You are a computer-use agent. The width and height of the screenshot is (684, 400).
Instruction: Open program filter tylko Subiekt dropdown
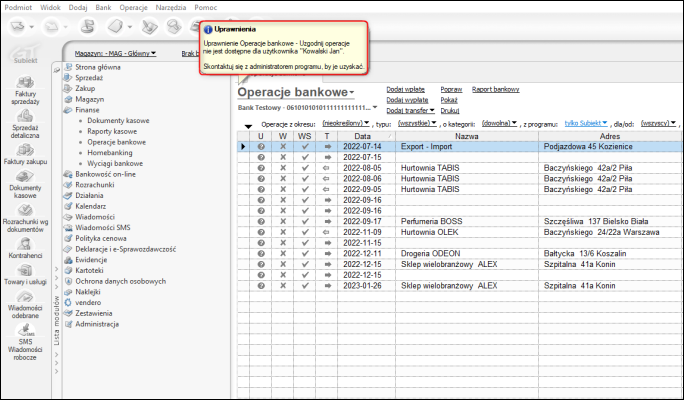tap(586, 123)
